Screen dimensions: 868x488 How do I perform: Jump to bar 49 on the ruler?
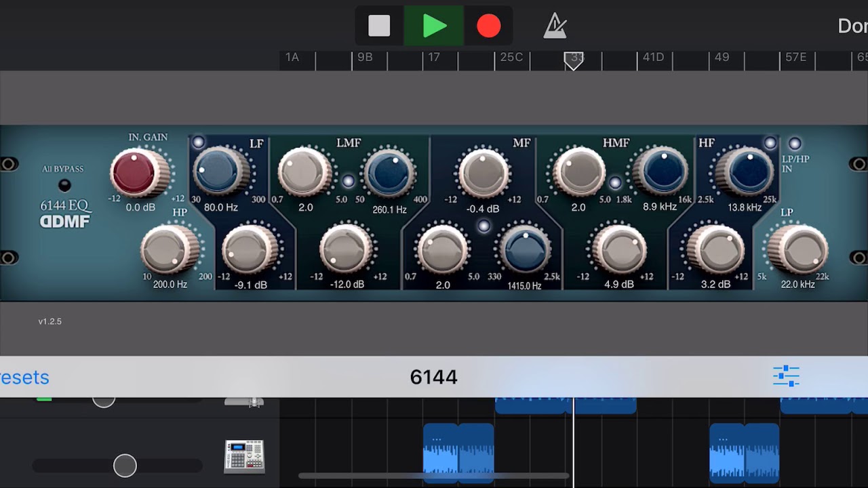722,57
